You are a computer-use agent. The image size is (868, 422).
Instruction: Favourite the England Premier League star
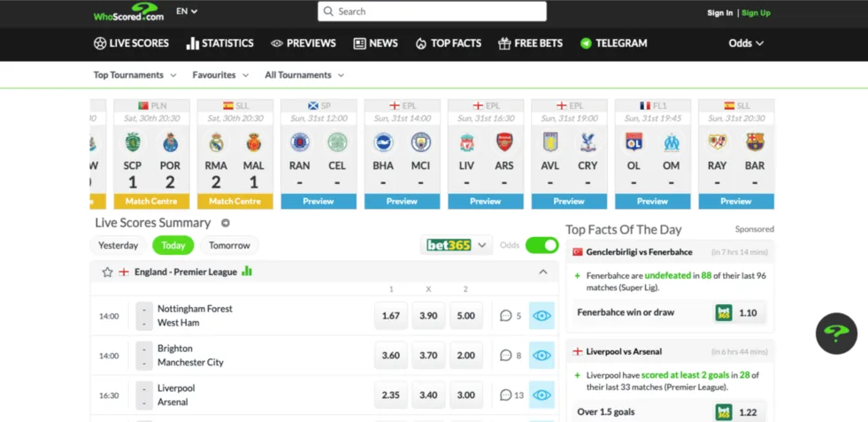click(x=107, y=272)
